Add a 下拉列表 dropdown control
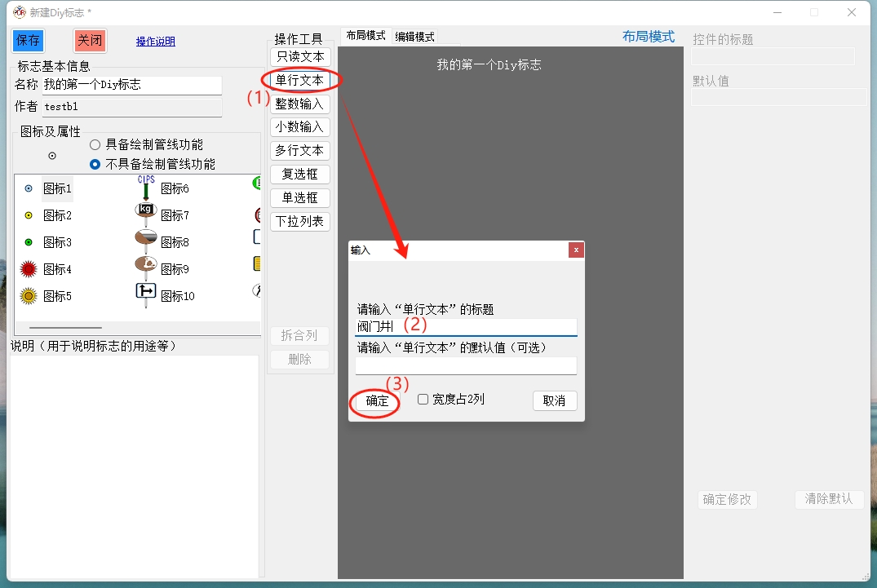 pos(299,221)
